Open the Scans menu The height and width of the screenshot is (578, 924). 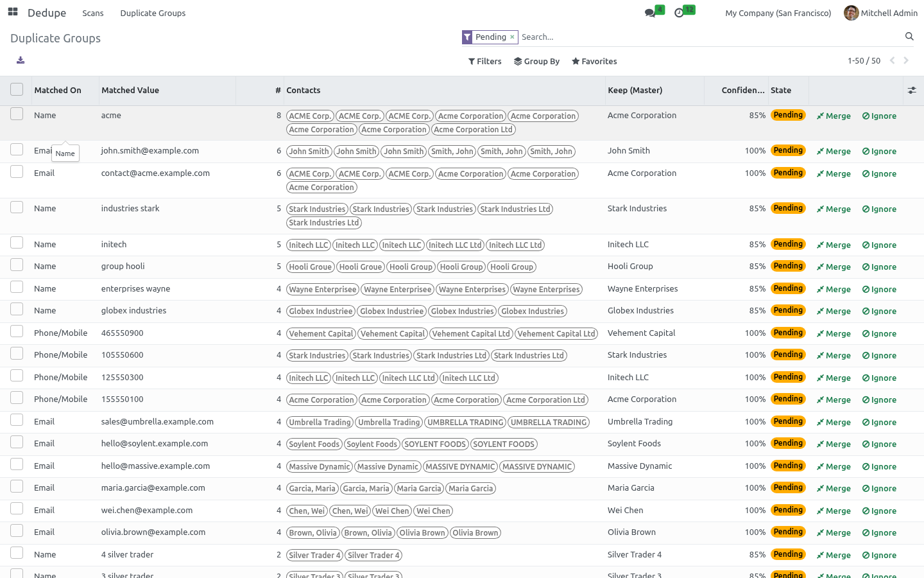93,13
